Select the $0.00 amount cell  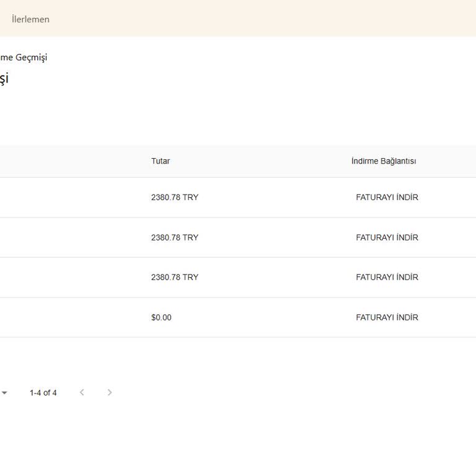click(161, 317)
